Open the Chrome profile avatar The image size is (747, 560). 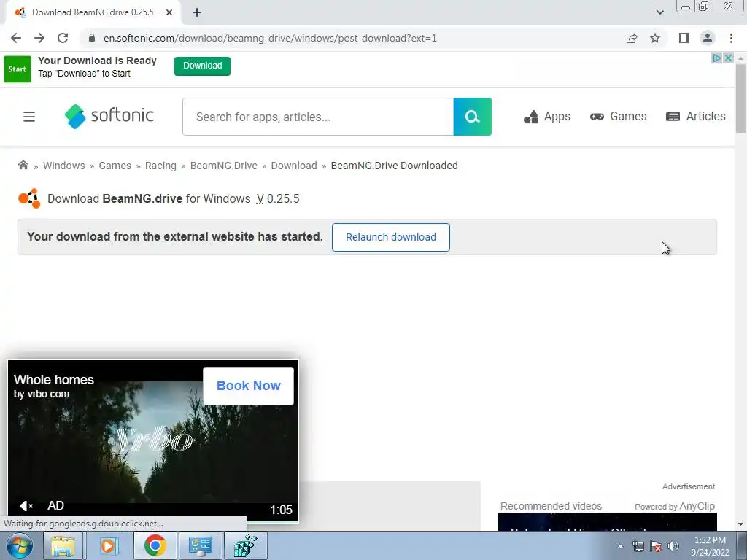(708, 38)
